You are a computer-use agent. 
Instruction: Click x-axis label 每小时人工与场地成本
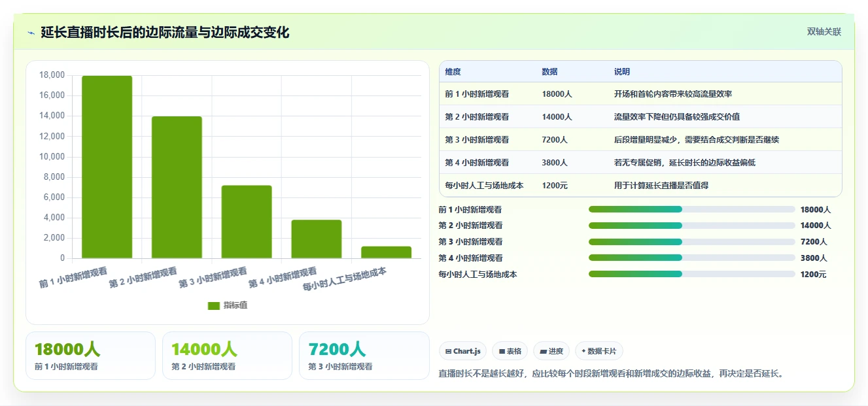coord(345,279)
